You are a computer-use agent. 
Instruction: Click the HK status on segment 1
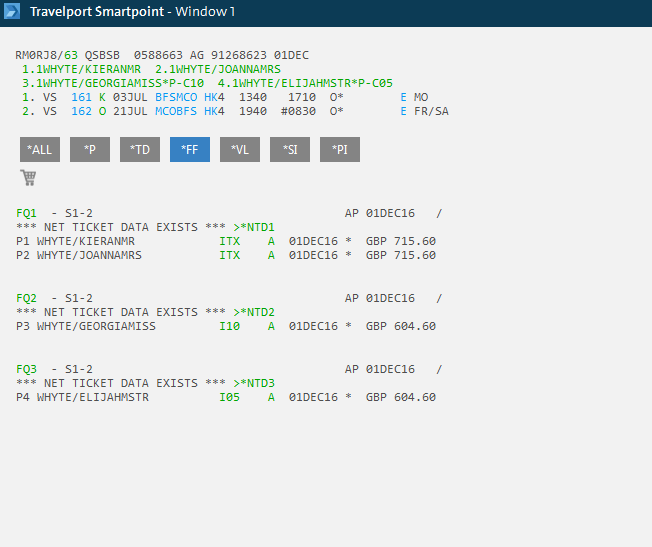coord(211,97)
